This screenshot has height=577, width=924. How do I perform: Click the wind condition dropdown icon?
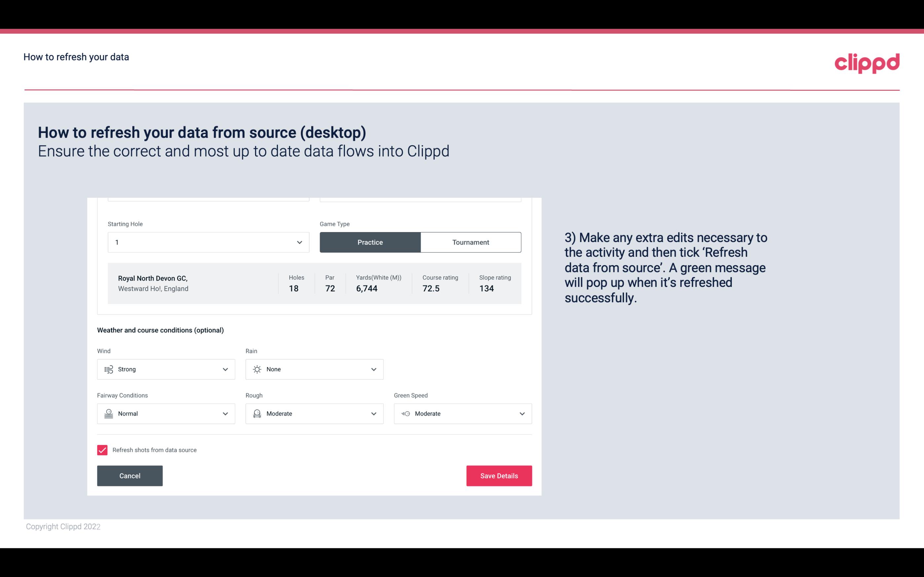click(226, 369)
